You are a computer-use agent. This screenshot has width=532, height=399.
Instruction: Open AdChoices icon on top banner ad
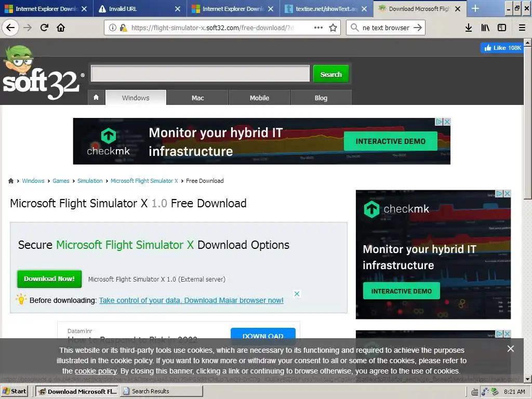(x=440, y=122)
